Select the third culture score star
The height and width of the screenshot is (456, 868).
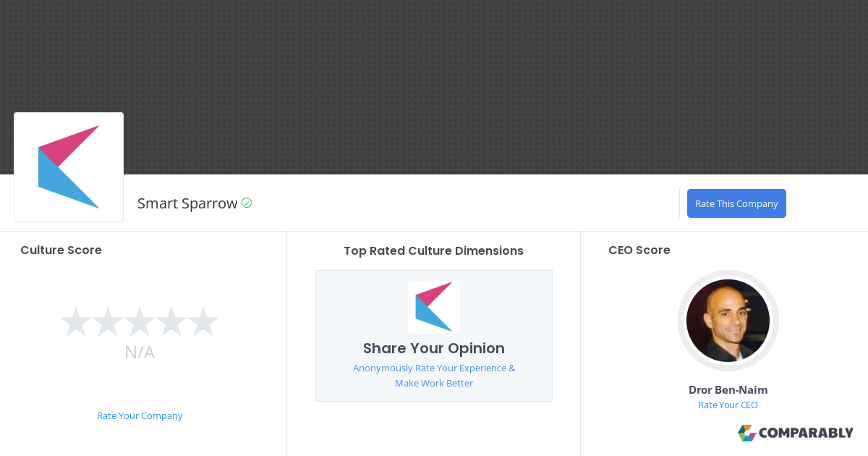(140, 322)
